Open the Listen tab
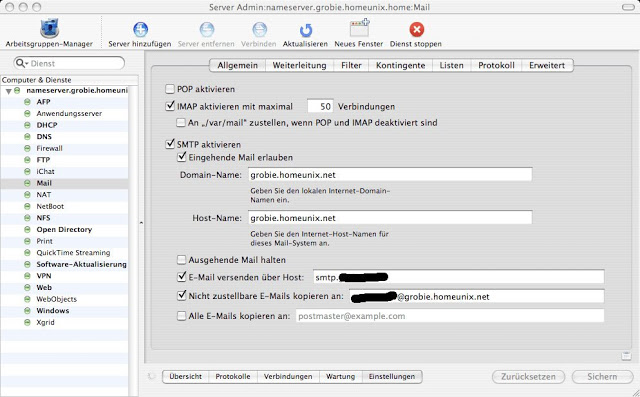Viewport: 640px width, 397px height. pyautogui.click(x=451, y=65)
